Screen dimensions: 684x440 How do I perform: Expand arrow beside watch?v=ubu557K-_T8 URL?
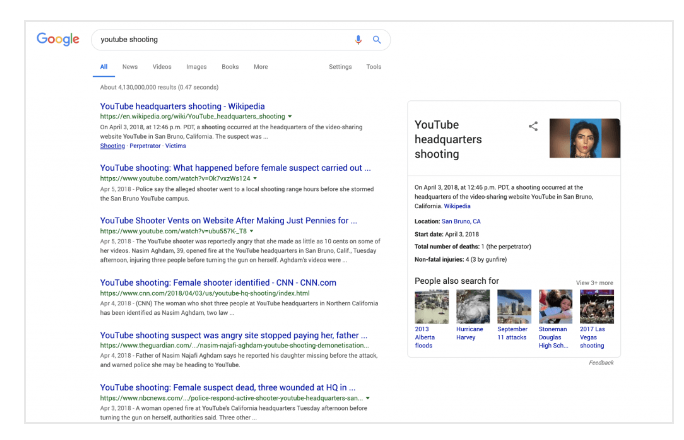[x=251, y=231]
